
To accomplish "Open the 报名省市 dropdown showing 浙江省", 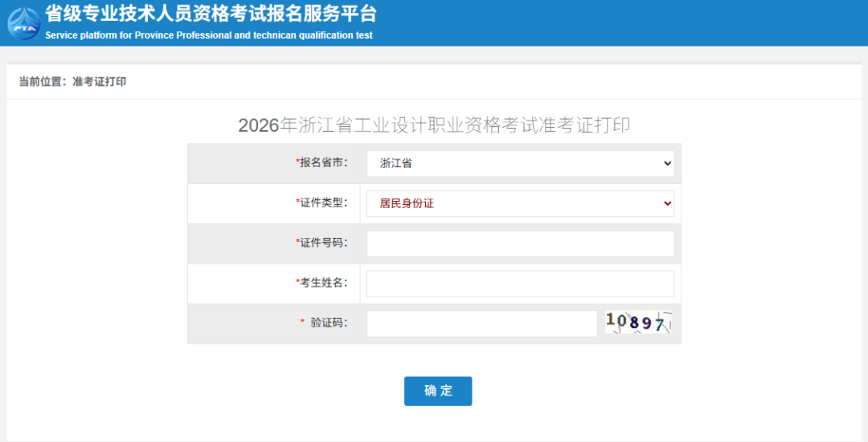I will tap(520, 163).
